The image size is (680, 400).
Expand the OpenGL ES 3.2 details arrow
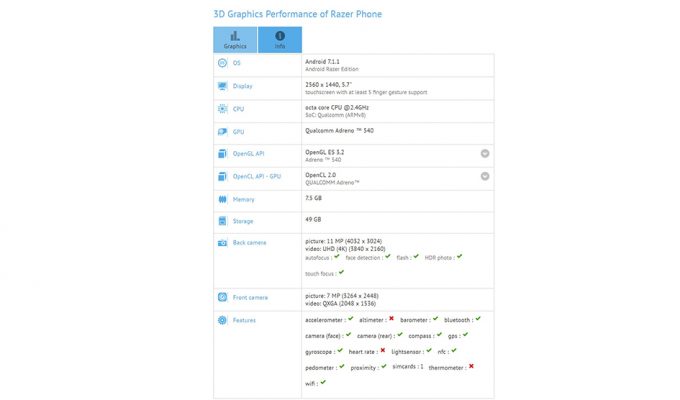[485, 153]
